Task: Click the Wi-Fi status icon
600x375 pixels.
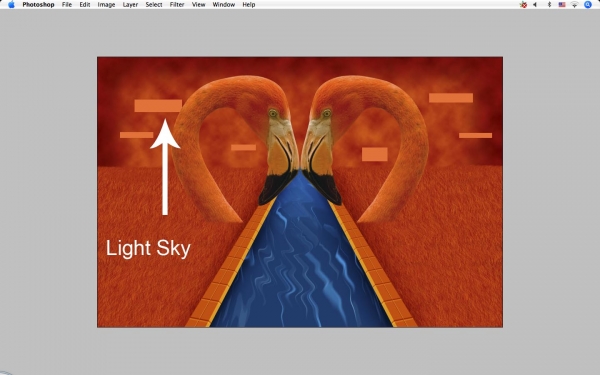Action: 574,5
